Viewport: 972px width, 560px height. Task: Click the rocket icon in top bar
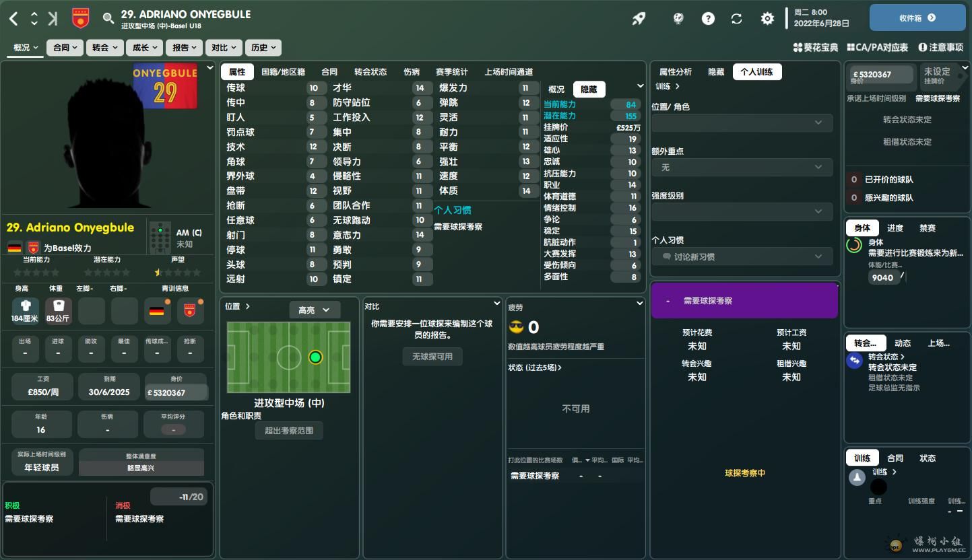pos(638,19)
